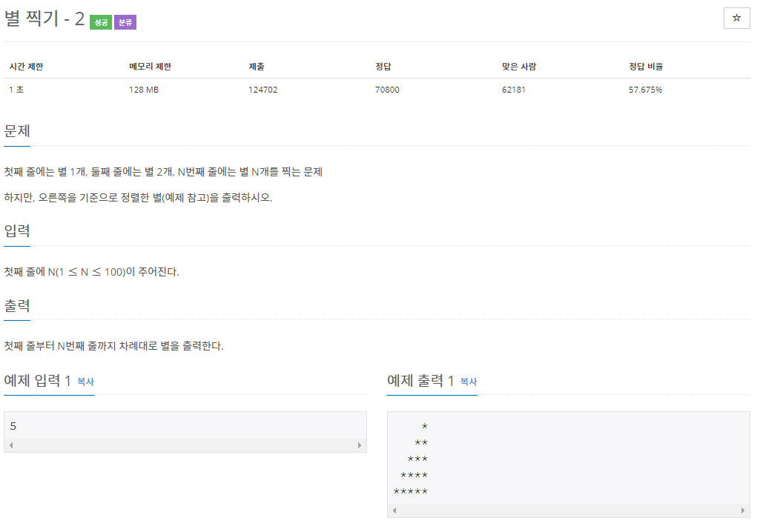This screenshot has height=532, width=760.
Task: Click the submission count 124702
Action: click(x=263, y=90)
